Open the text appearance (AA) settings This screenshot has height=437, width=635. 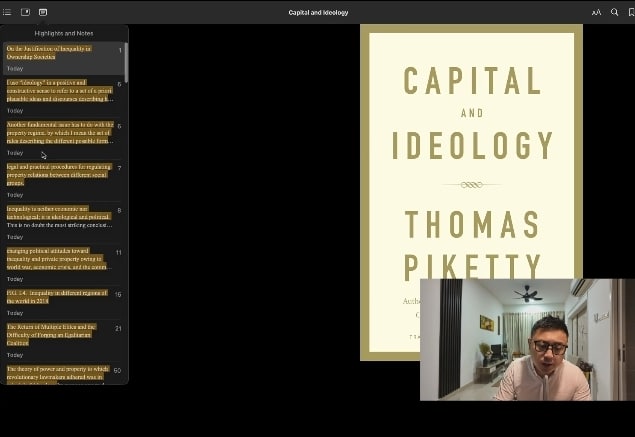[x=596, y=12]
